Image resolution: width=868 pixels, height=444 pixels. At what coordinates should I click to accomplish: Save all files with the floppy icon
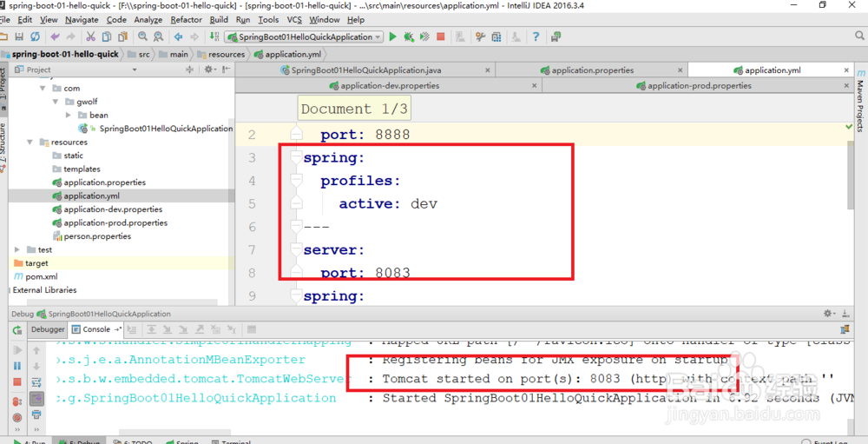pyautogui.click(x=19, y=36)
